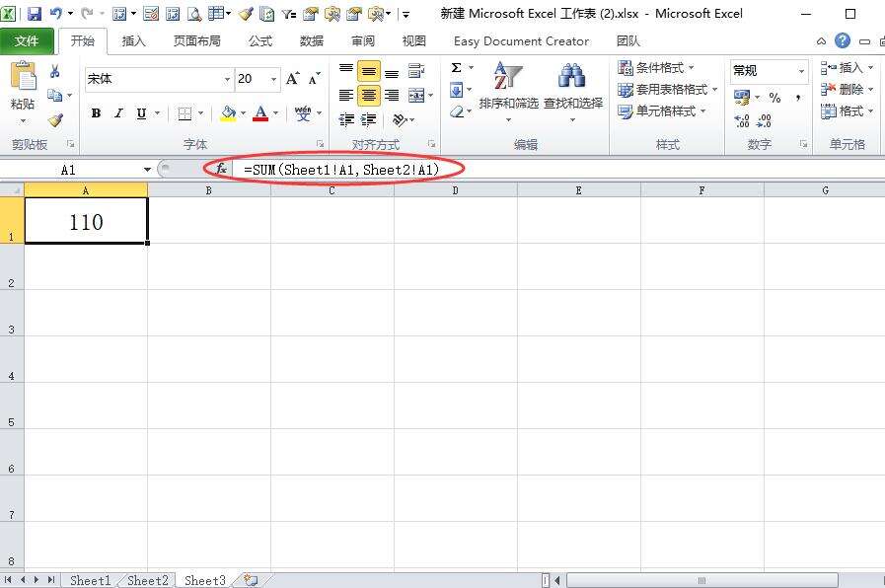
Task: Click the Wrap Text icon
Action: [416, 71]
